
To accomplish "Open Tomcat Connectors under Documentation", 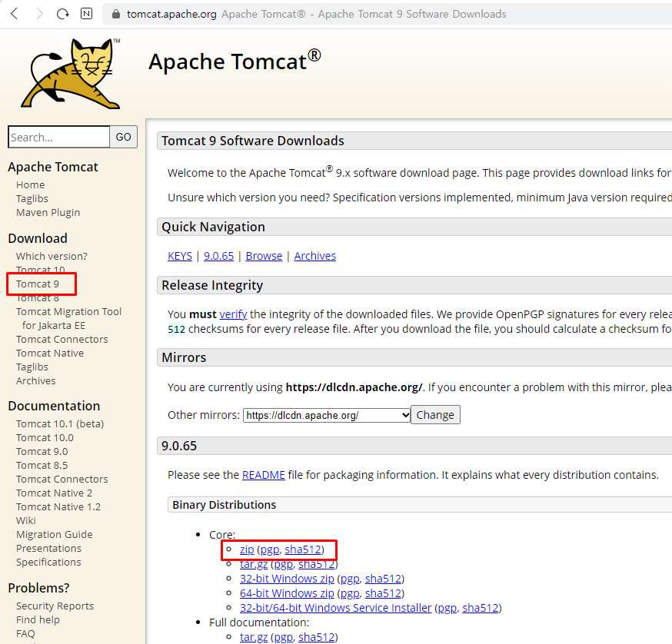I will point(62,479).
